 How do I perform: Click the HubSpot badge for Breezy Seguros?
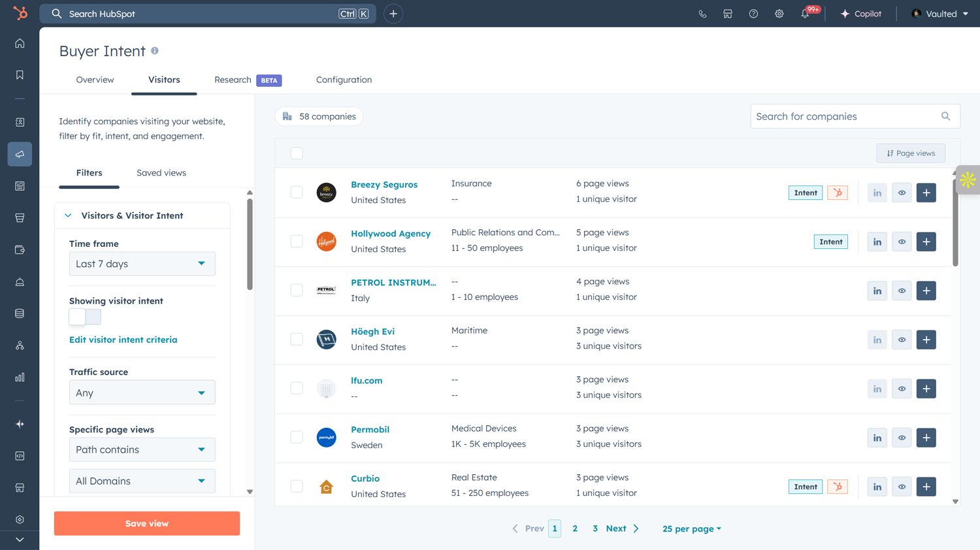click(838, 193)
